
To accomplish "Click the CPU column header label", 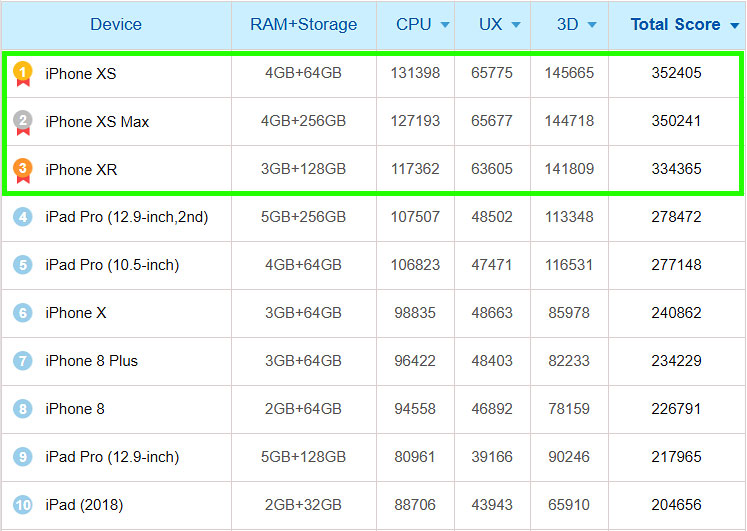I will pos(414,24).
